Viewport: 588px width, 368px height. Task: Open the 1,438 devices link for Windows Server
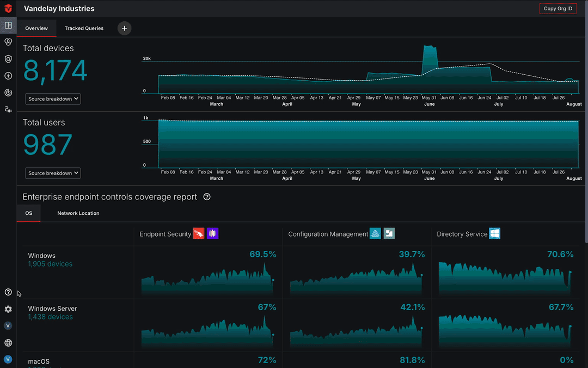[51, 317]
